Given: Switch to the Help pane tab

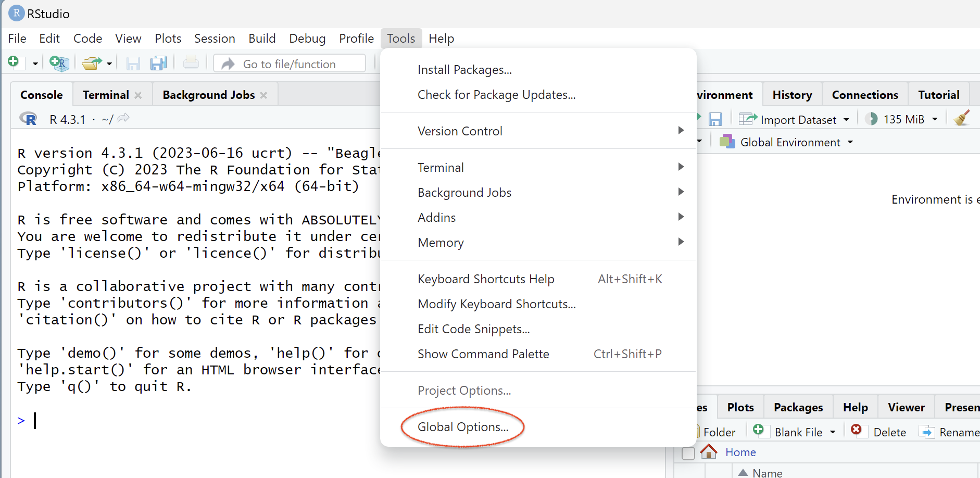Looking at the screenshot, I should [855, 407].
